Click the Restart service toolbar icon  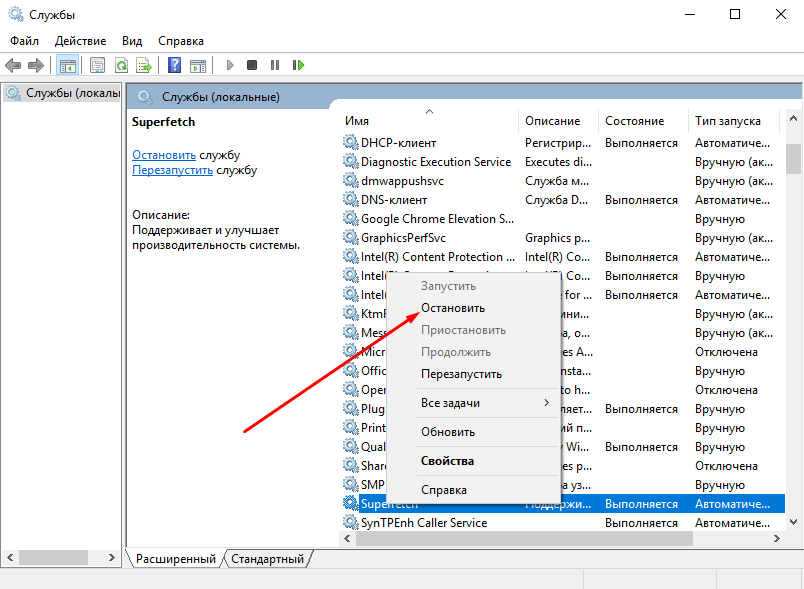pos(298,65)
